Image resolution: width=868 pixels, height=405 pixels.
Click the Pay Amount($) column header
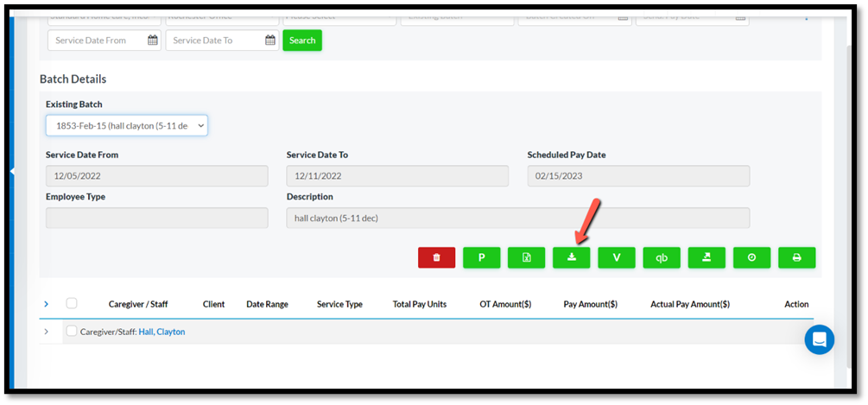pos(591,304)
